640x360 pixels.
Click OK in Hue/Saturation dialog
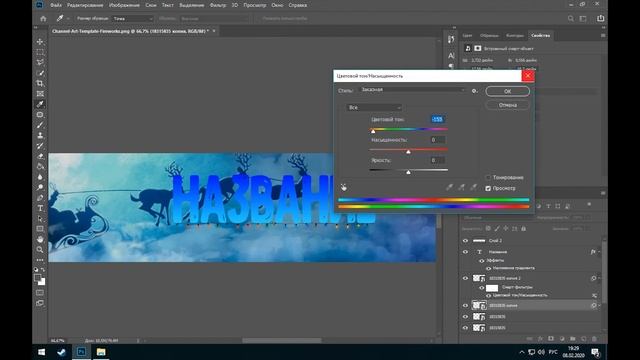pos(507,91)
